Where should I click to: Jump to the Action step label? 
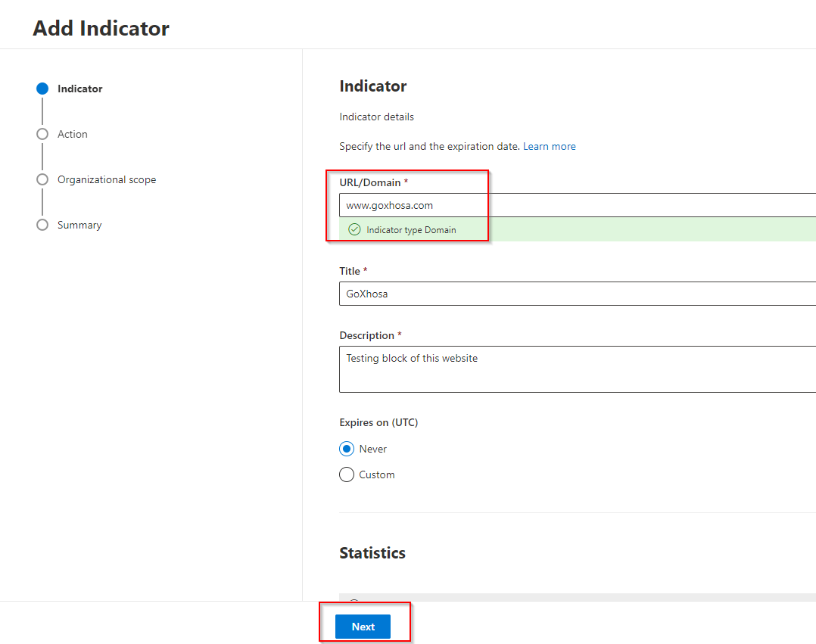tap(73, 134)
